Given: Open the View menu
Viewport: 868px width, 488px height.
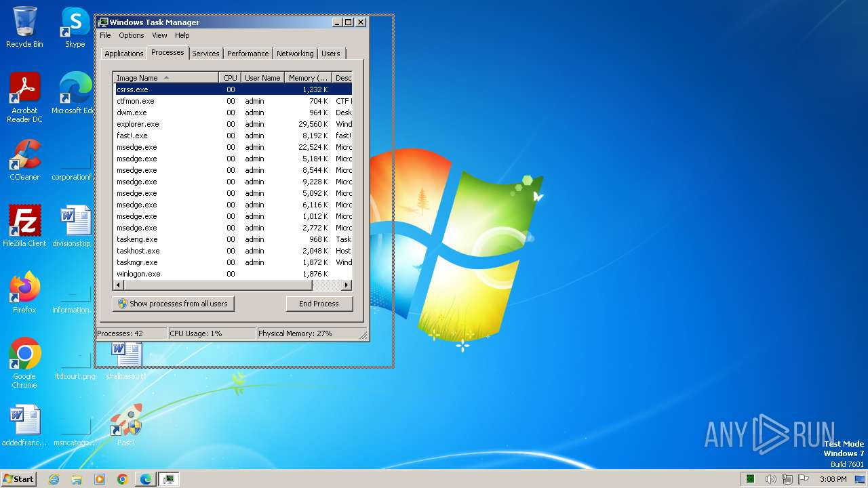Looking at the screenshot, I should click(x=159, y=35).
